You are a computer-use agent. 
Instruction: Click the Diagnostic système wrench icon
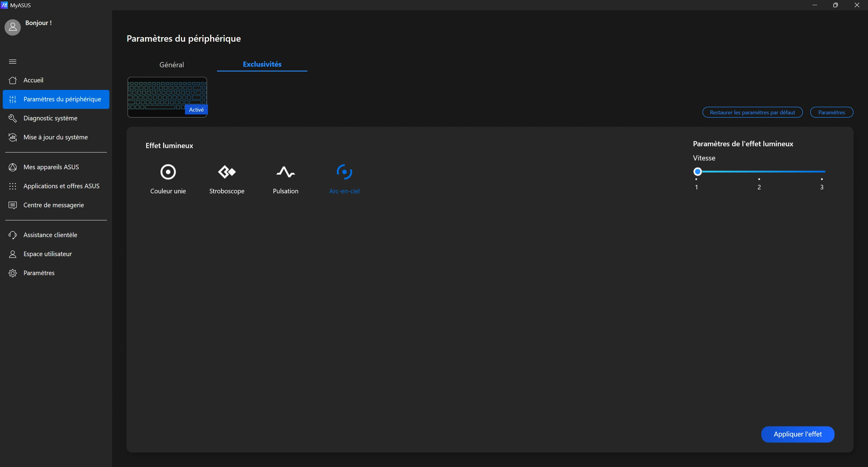click(x=12, y=118)
